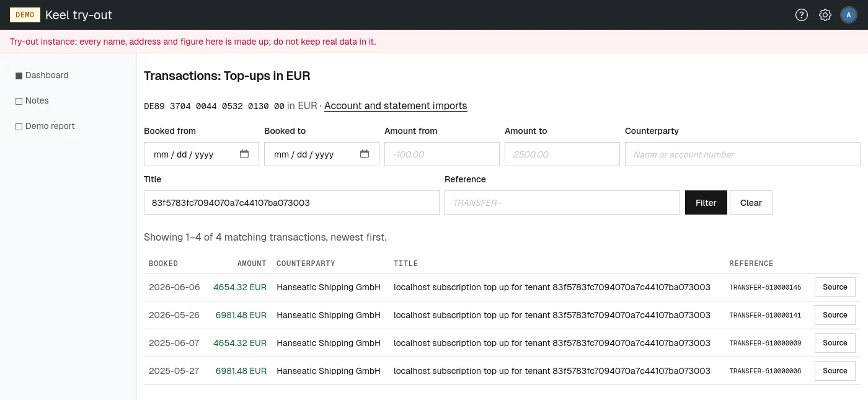The image size is (868, 400).
Task: Click reference TRANSFER-610000009
Action: click(x=765, y=344)
